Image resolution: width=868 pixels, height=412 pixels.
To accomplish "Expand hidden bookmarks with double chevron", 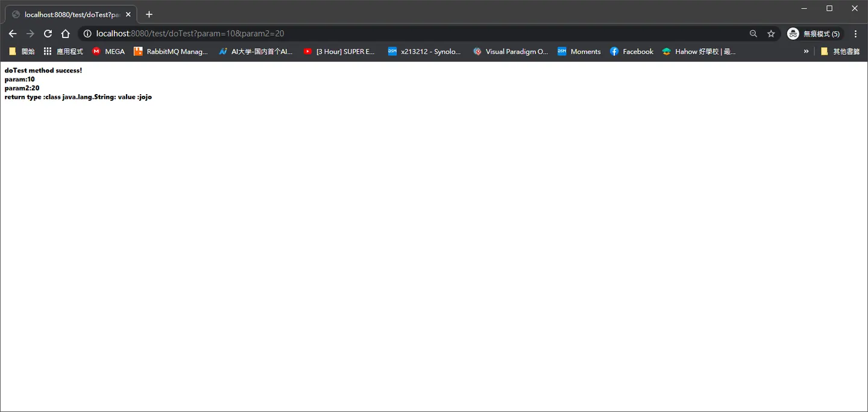I will [x=806, y=51].
